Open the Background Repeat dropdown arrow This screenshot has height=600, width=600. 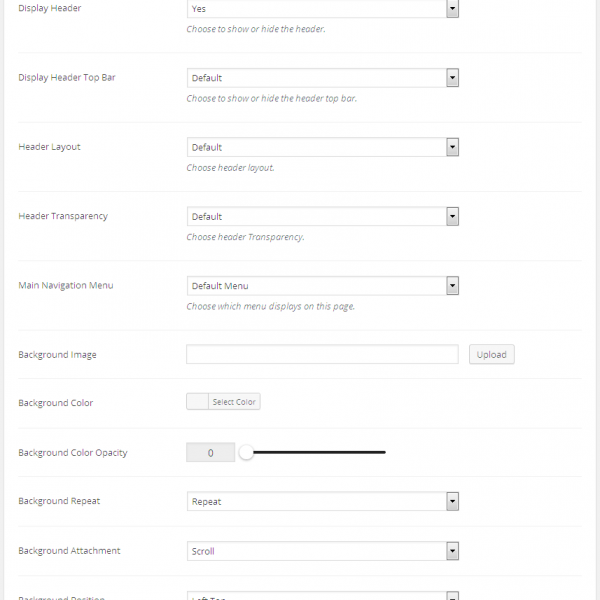pyautogui.click(x=452, y=502)
